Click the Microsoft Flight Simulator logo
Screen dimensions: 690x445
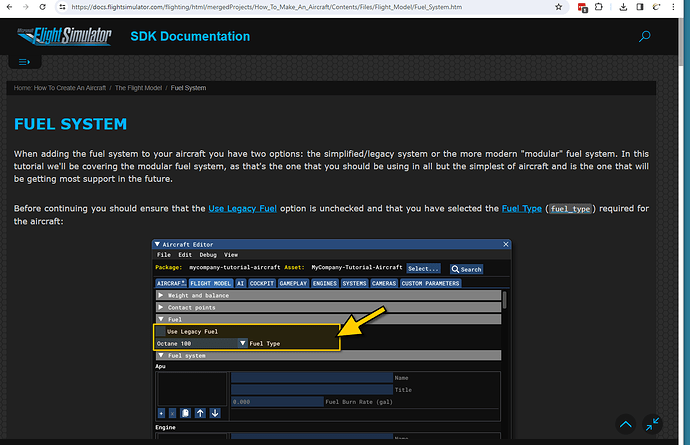(64, 36)
